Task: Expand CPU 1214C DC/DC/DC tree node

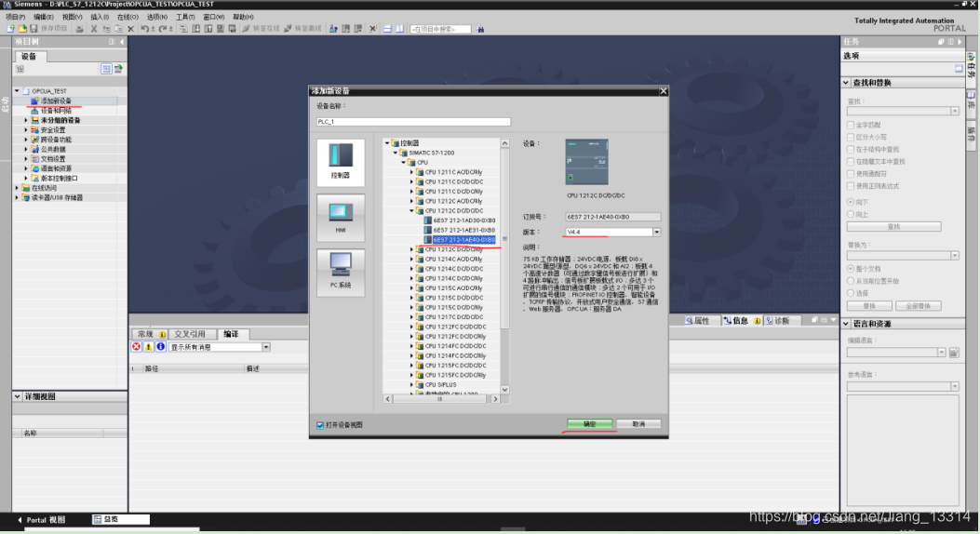Action: (411, 269)
